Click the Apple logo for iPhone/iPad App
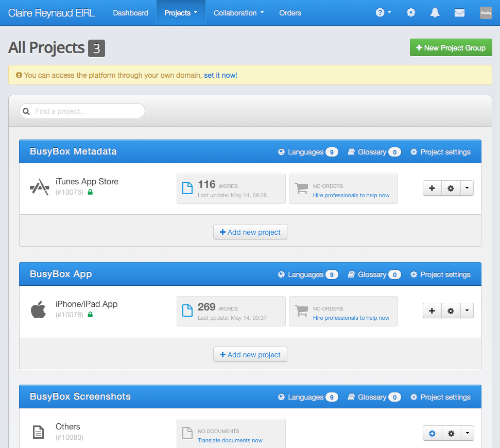Viewport: 500px width, 448px height. pyautogui.click(x=38, y=309)
